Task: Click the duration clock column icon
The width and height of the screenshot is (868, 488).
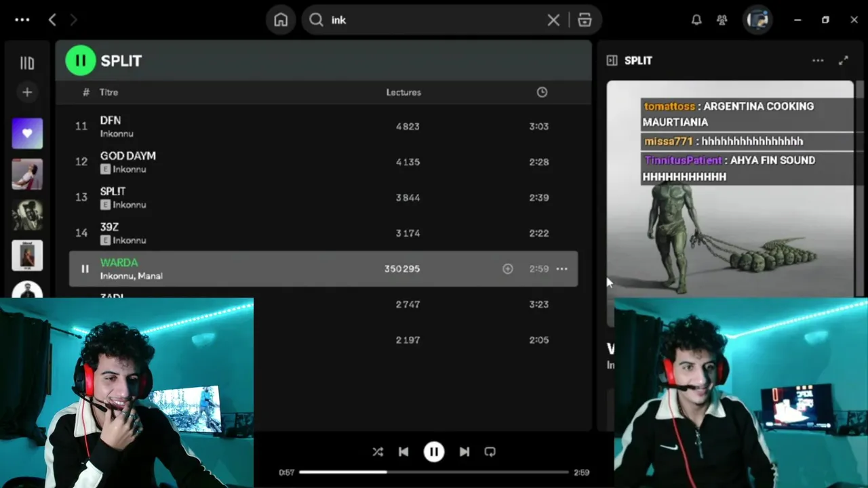Action: coord(542,92)
